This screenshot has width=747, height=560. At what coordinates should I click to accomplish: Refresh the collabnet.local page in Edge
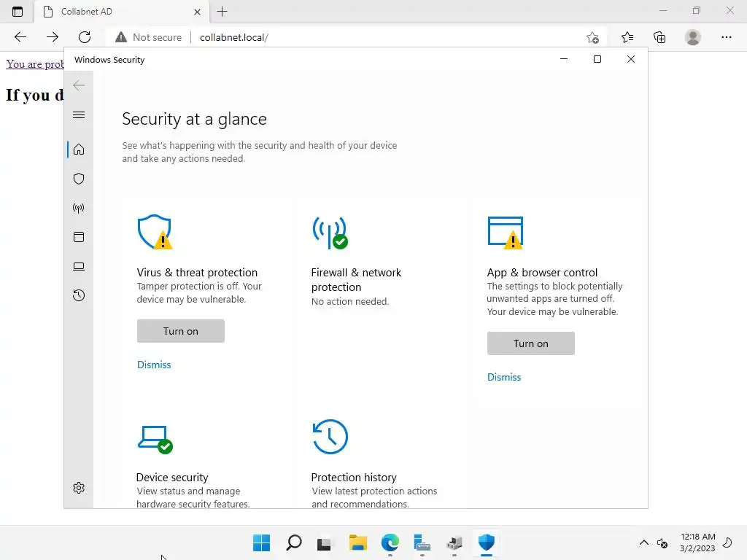(85, 37)
